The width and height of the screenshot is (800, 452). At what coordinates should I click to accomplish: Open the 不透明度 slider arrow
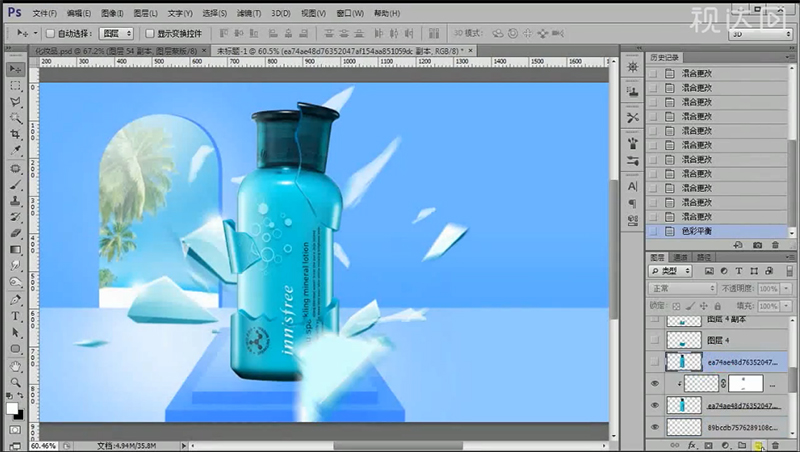pyautogui.click(x=786, y=289)
